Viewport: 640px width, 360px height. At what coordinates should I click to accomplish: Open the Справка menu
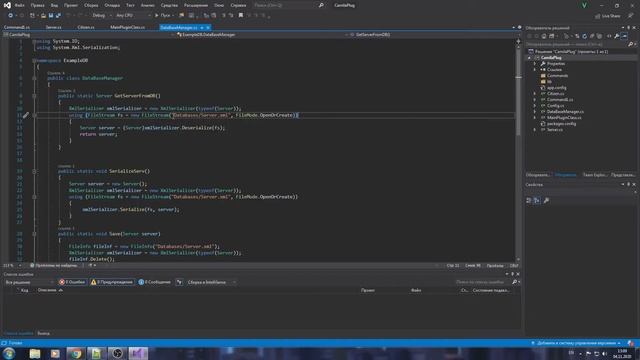(238, 5)
